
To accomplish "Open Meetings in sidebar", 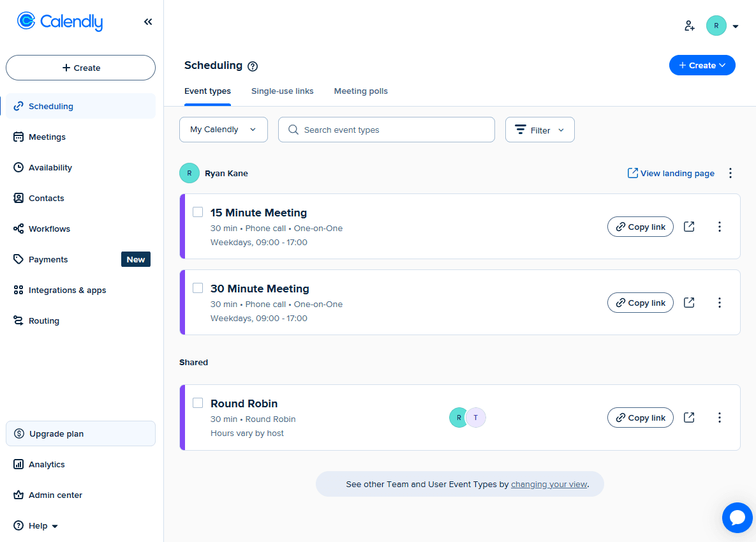I will tap(80, 137).
